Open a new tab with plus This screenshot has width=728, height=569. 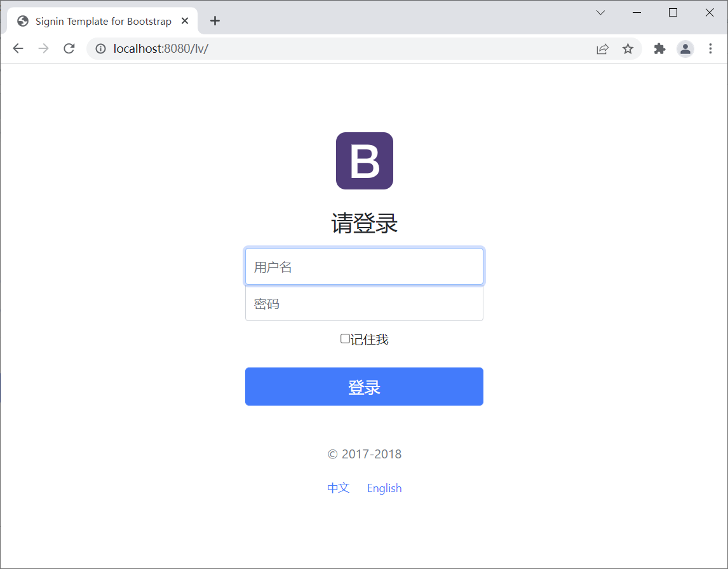pos(215,21)
